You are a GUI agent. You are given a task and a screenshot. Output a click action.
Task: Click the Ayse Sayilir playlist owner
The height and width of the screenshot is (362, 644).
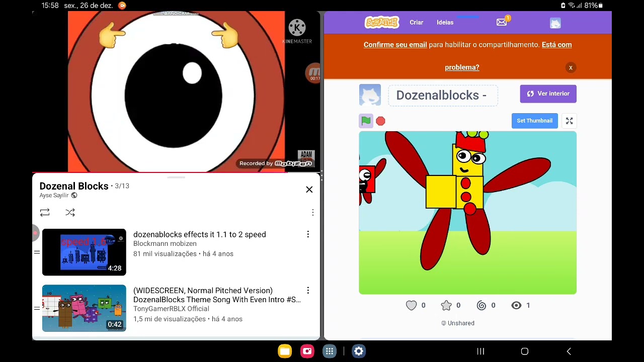(54, 195)
